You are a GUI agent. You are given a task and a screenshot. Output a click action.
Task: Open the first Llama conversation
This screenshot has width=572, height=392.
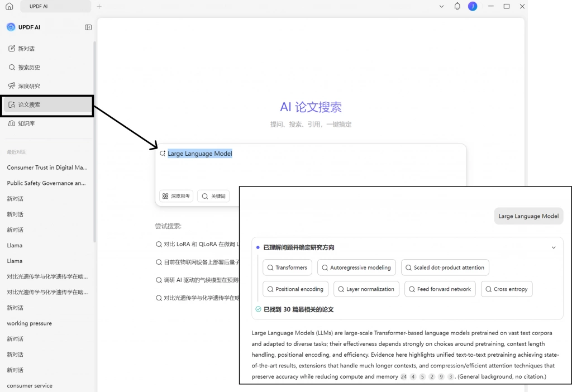(15, 245)
